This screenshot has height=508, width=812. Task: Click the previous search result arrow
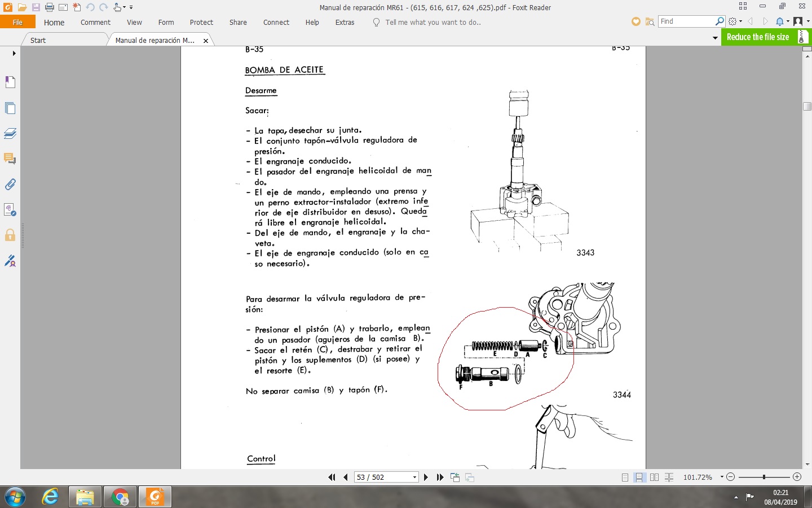pyautogui.click(x=750, y=21)
